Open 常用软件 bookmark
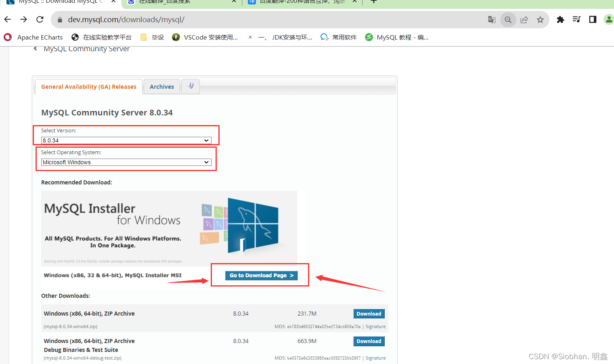Viewport: 614px width, 364px height. point(338,37)
